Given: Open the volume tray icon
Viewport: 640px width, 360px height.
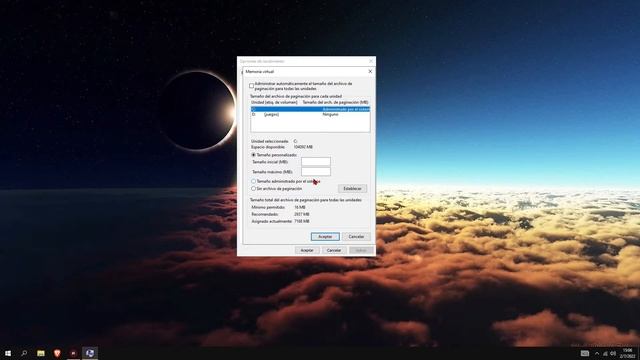Looking at the screenshot, I should pyautogui.click(x=613, y=353).
